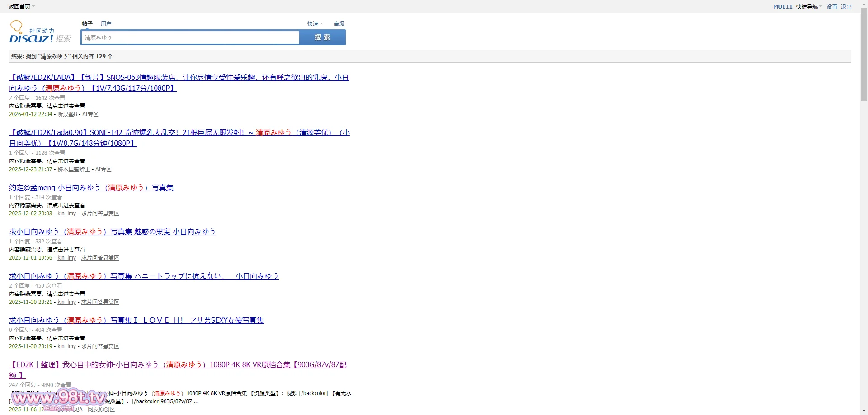Open the 返回首页 dropdown
This screenshot has height=415, width=868.
tap(21, 6)
